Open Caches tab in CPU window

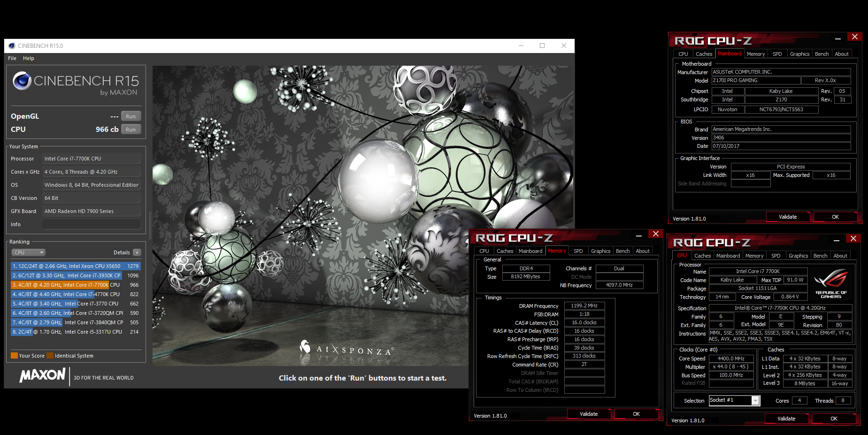tap(702, 256)
